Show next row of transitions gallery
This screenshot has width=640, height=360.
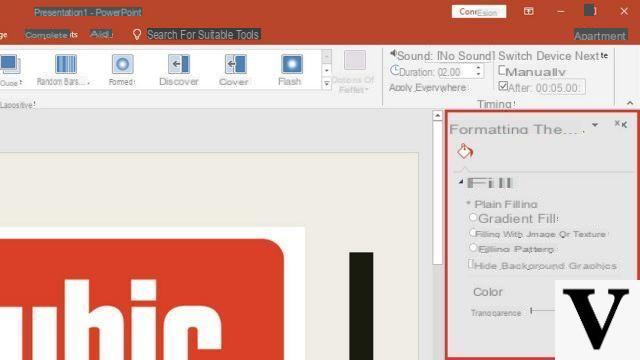click(x=327, y=70)
